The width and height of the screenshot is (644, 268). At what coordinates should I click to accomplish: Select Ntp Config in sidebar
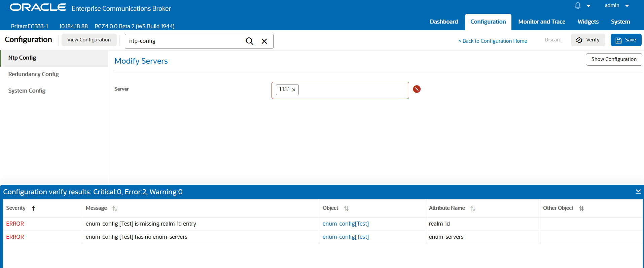pyautogui.click(x=54, y=58)
